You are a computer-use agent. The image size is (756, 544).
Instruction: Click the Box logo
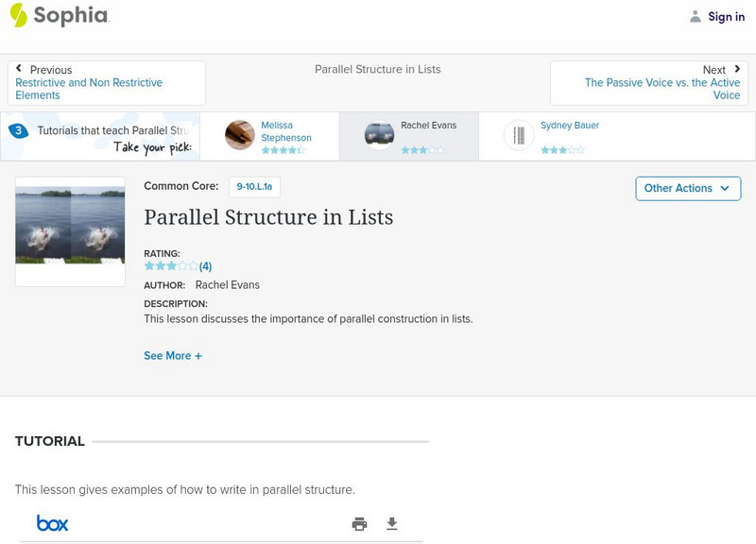tap(52, 523)
